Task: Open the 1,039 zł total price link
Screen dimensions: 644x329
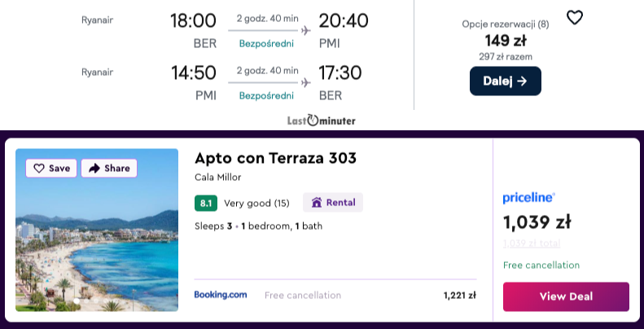Action: tap(533, 243)
